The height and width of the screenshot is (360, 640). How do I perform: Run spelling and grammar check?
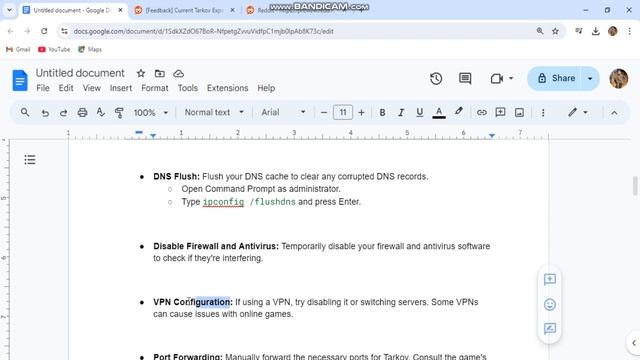pyautogui.click(x=101, y=112)
